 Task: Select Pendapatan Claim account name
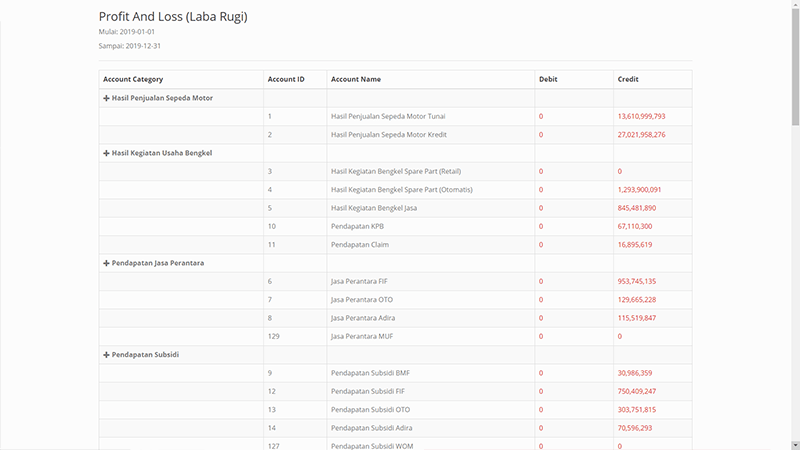click(360, 245)
